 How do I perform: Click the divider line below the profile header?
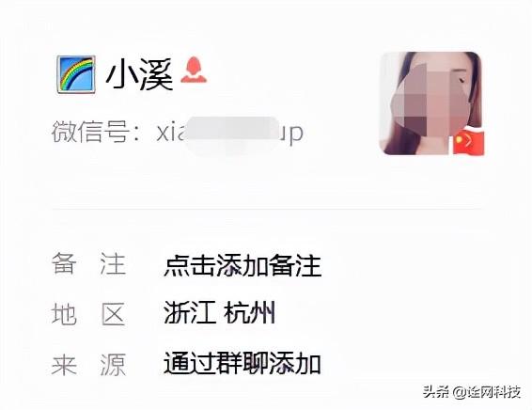click(267, 209)
